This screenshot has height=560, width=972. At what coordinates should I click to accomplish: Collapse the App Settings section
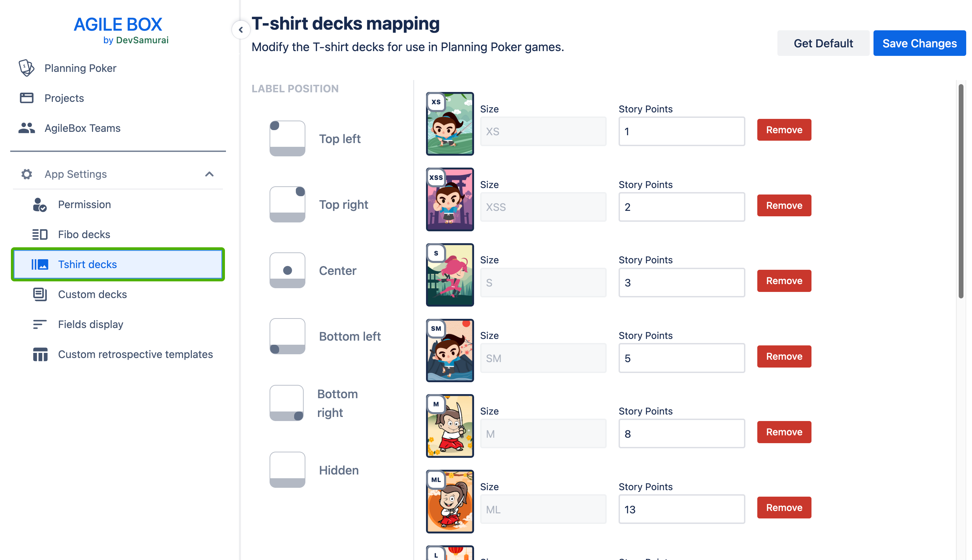(209, 174)
